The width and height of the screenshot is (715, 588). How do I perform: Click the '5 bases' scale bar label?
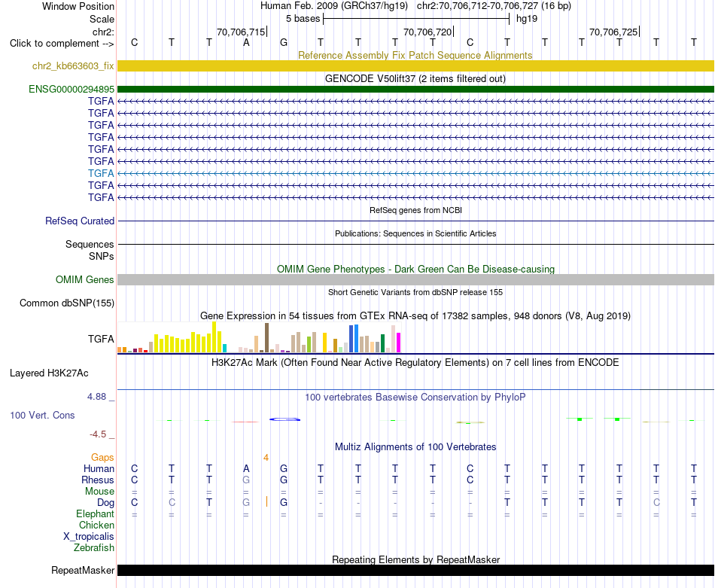[303, 19]
